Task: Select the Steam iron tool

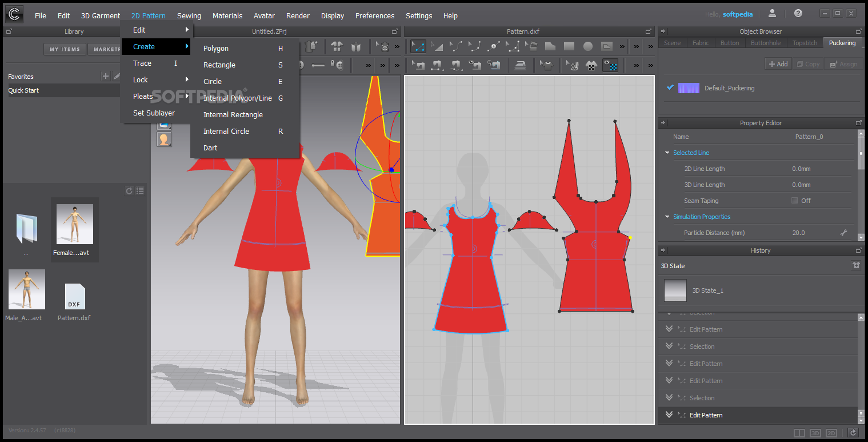Action: [520, 65]
